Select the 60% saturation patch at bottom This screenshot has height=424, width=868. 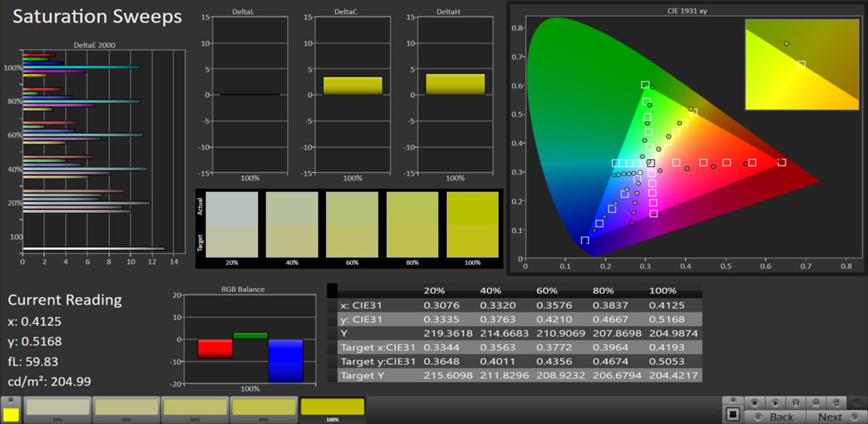[x=195, y=407]
